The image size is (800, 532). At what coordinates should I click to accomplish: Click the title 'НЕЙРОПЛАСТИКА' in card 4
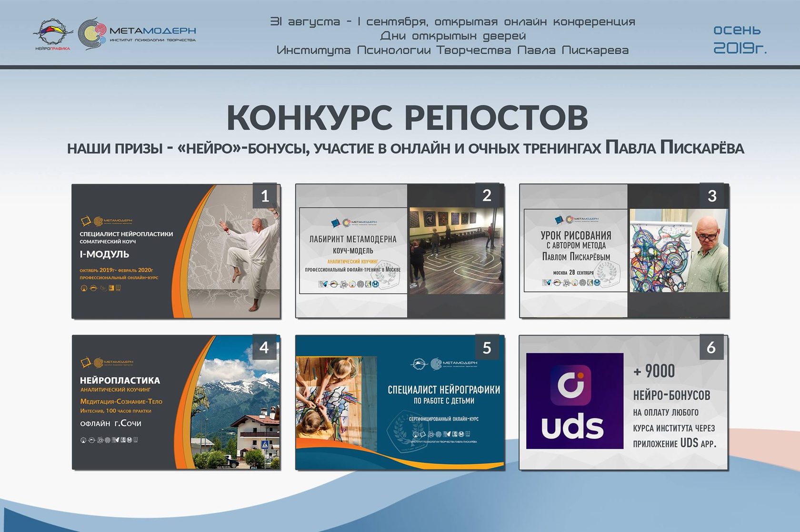pyautogui.click(x=120, y=381)
